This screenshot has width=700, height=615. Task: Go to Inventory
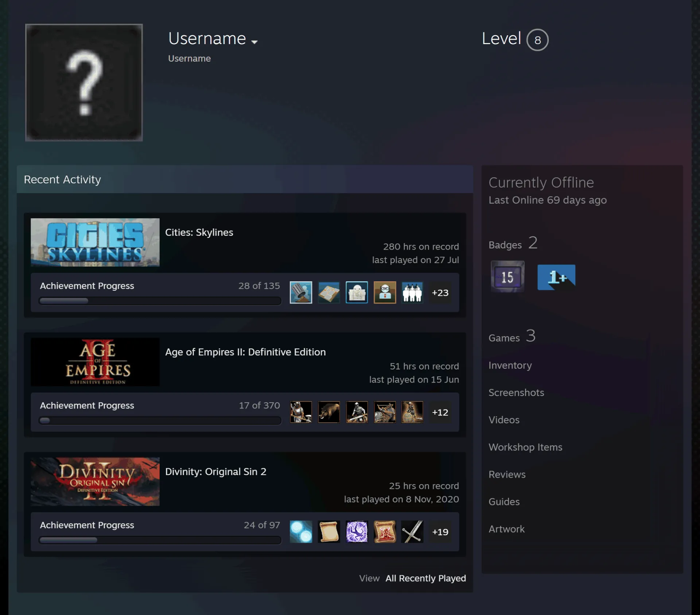pyautogui.click(x=510, y=365)
